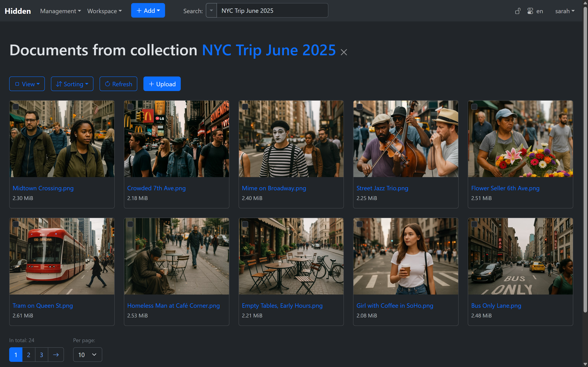588x367 pixels.
Task: Click the "2.08 MiB" size text
Action: click(367, 316)
